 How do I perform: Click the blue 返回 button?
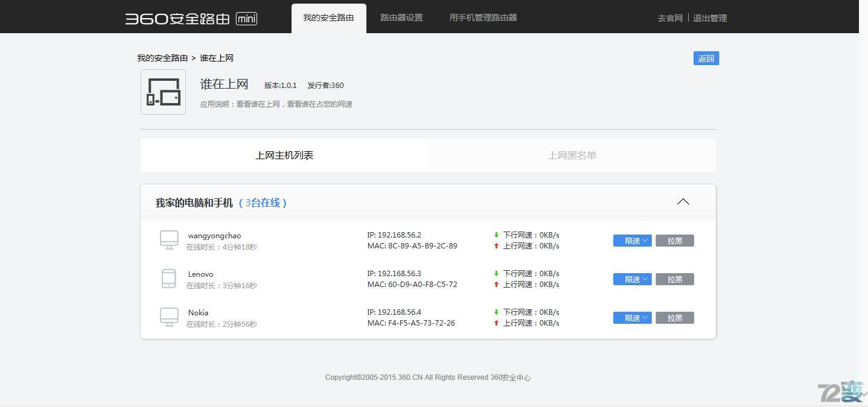705,58
